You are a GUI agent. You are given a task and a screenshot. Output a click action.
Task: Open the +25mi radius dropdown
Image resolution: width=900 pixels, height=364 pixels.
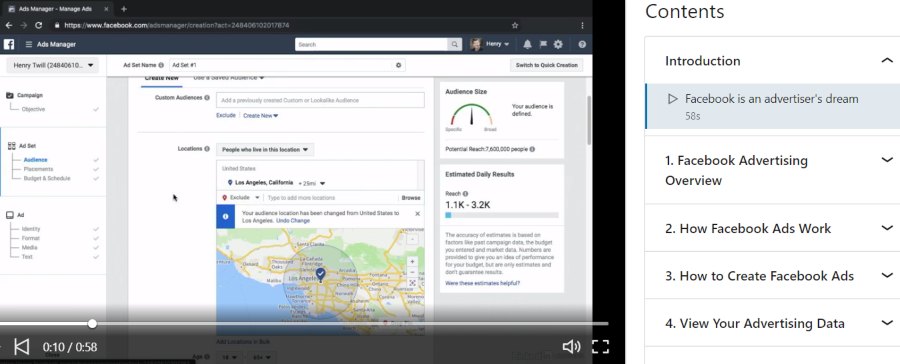pyautogui.click(x=312, y=183)
